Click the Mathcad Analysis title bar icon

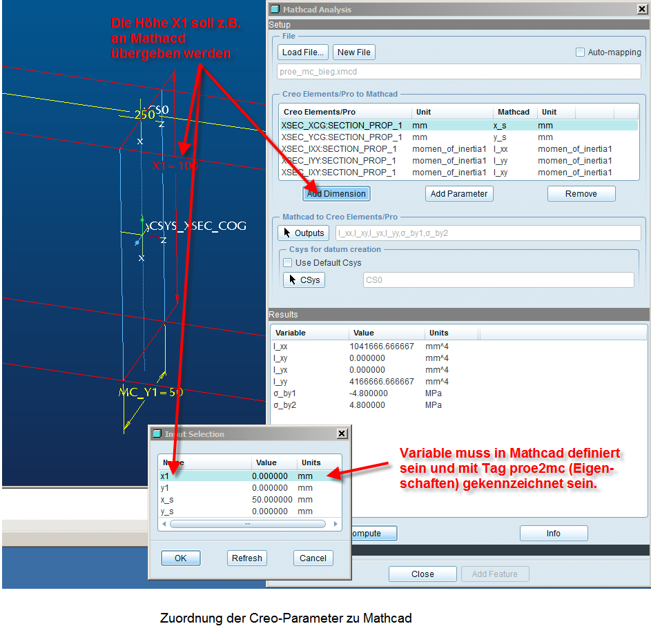tap(275, 9)
